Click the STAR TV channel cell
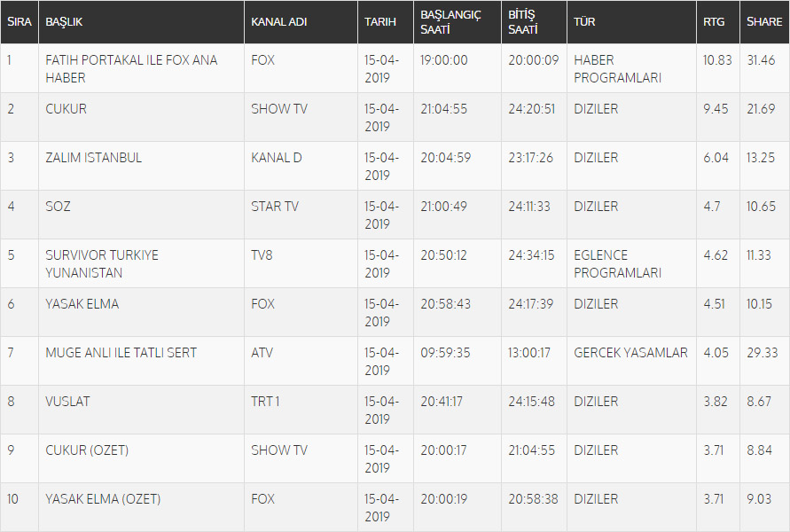The image size is (790, 532). pos(274,207)
